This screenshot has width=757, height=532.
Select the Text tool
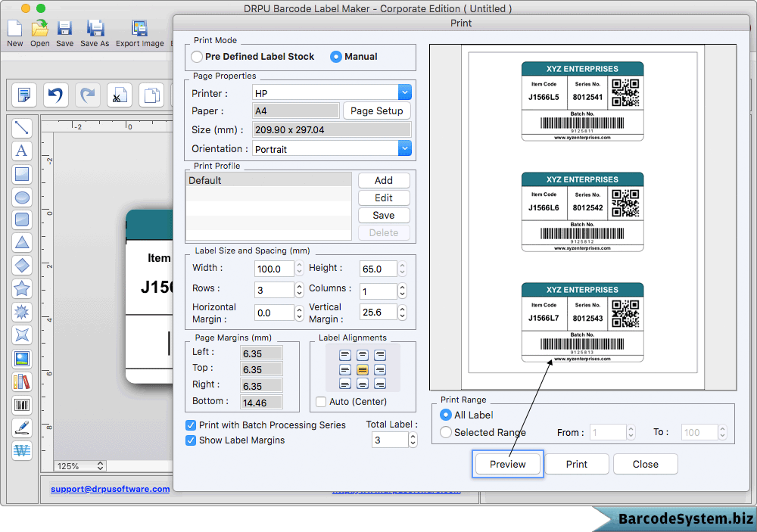tap(22, 151)
